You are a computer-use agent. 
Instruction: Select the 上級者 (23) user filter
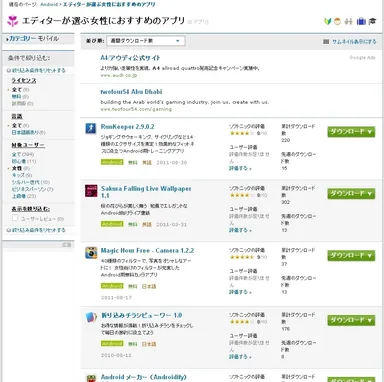pos(19,196)
